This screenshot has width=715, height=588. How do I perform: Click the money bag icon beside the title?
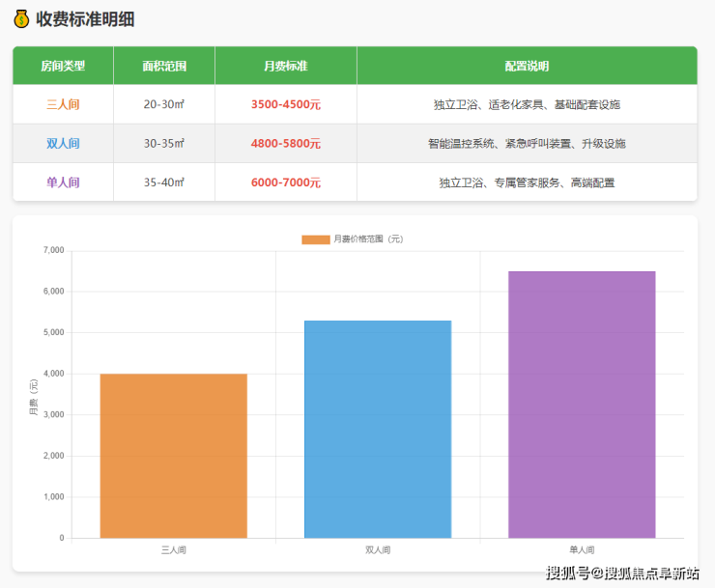point(21,19)
